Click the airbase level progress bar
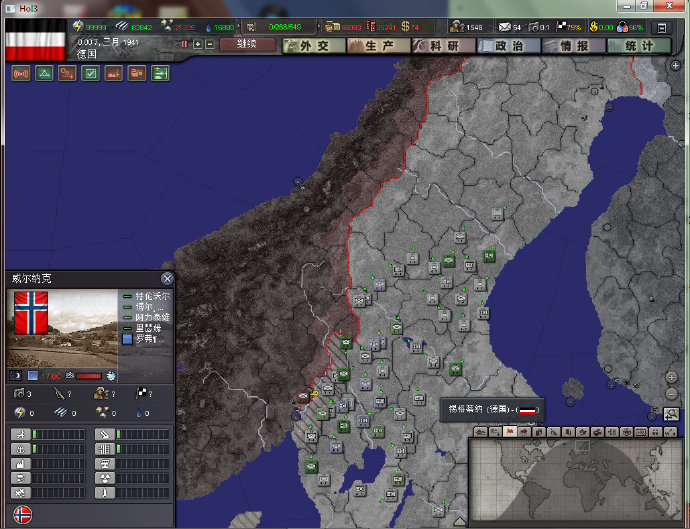The width and height of the screenshot is (690, 529). pyautogui.click(x=59, y=435)
